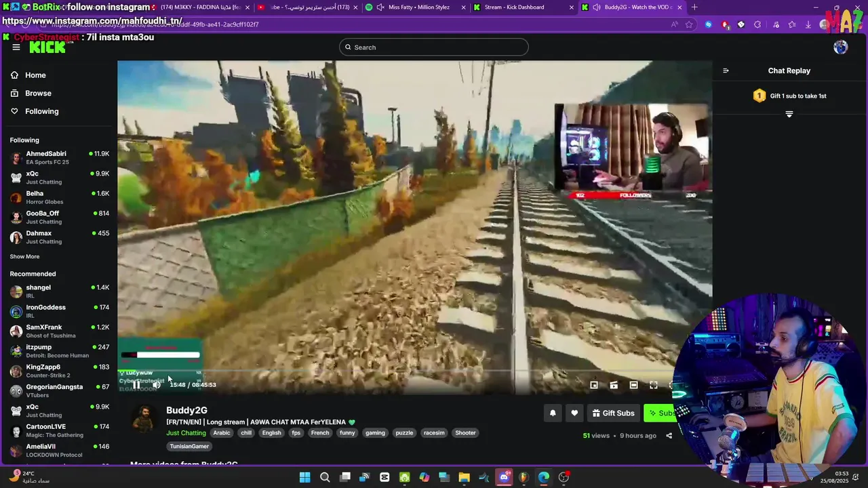Image resolution: width=868 pixels, height=488 pixels.
Task: Open Belha channel in Following list
Action: click(59, 197)
